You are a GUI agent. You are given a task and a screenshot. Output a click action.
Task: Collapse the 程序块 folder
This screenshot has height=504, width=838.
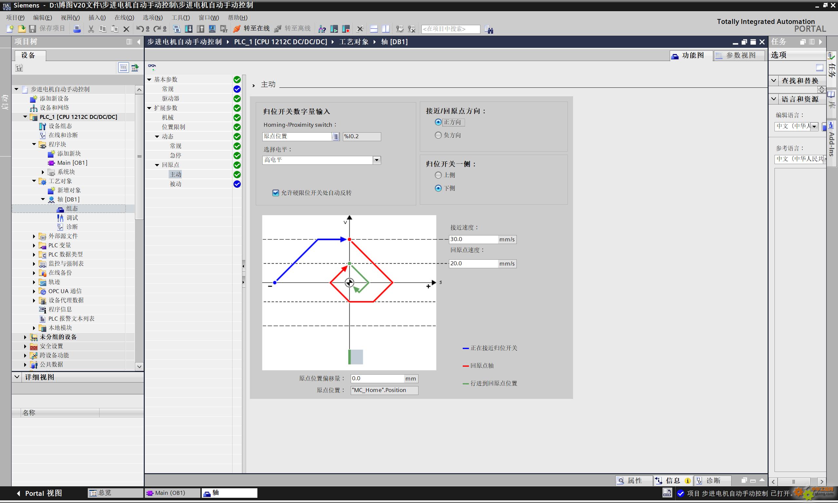pos(34,144)
